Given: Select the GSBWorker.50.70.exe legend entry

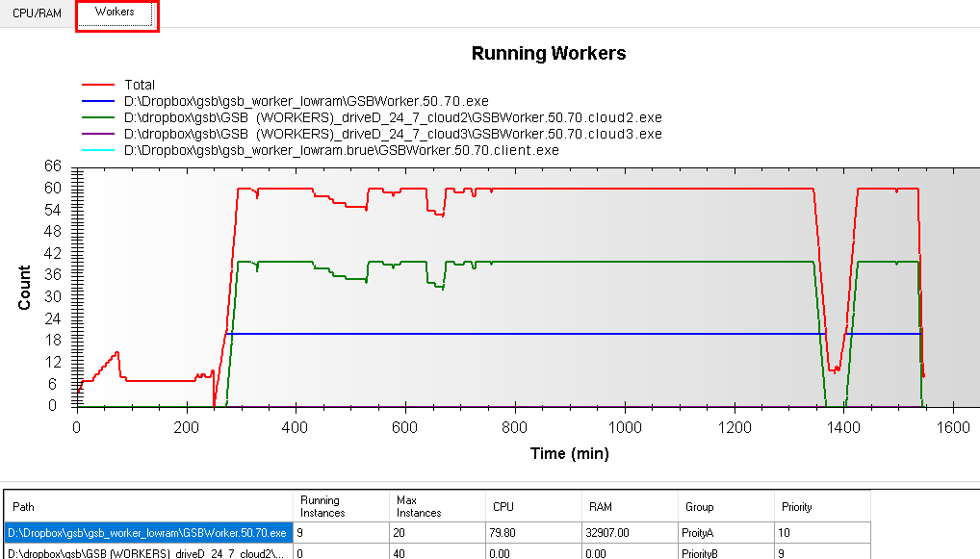Looking at the screenshot, I should [x=306, y=101].
